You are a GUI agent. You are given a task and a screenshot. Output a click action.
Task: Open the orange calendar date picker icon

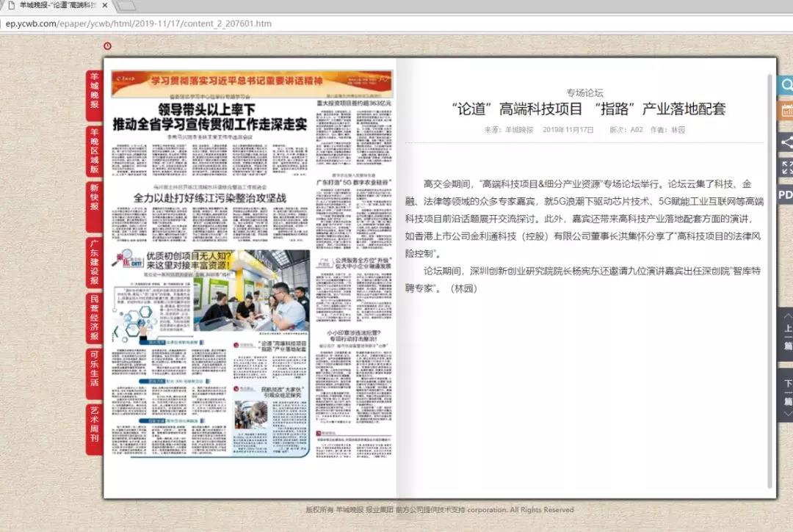pyautogui.click(x=786, y=110)
